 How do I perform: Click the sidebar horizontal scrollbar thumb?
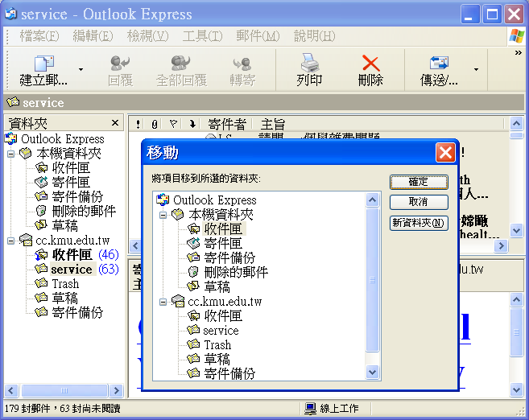(64, 391)
